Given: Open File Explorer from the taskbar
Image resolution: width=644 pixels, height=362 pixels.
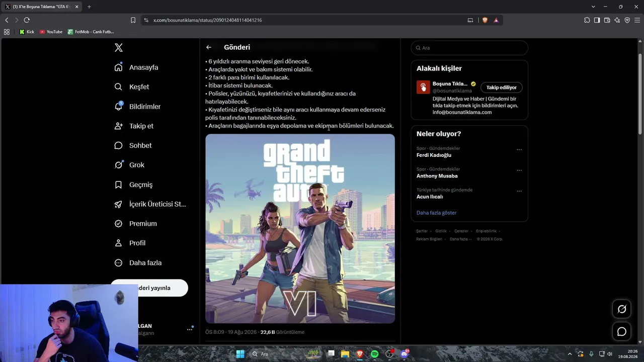Looking at the screenshot, I should [x=345, y=354].
